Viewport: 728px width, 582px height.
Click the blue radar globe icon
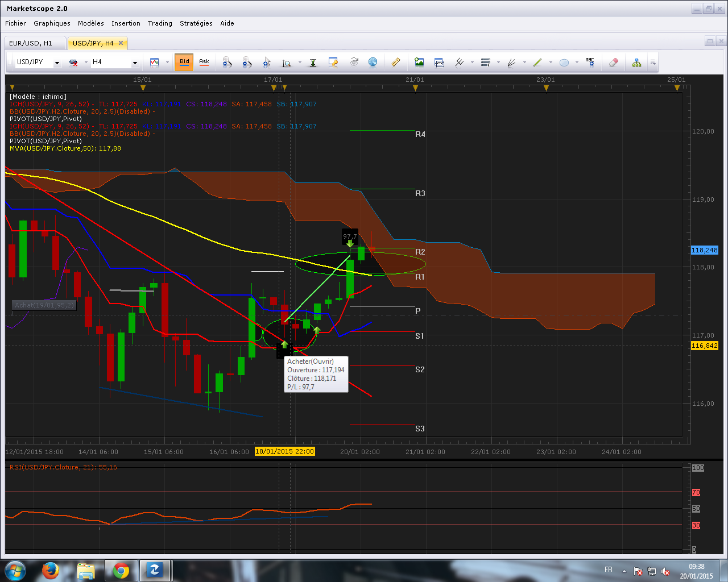click(x=373, y=62)
